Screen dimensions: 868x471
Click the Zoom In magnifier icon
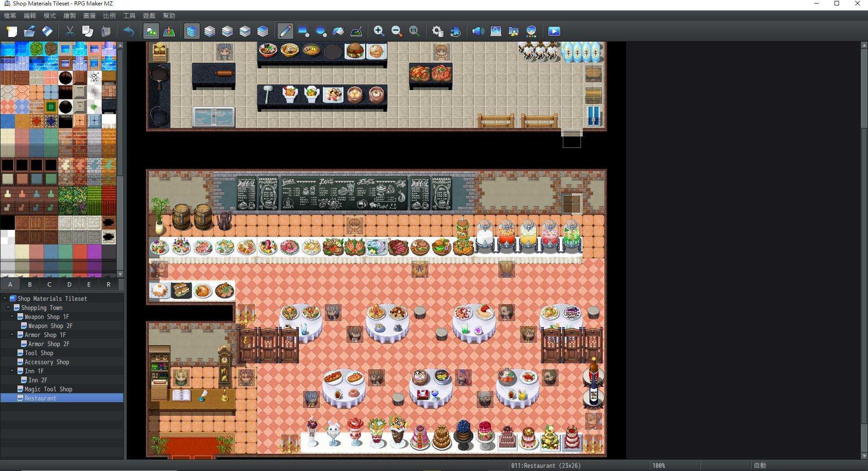379,31
